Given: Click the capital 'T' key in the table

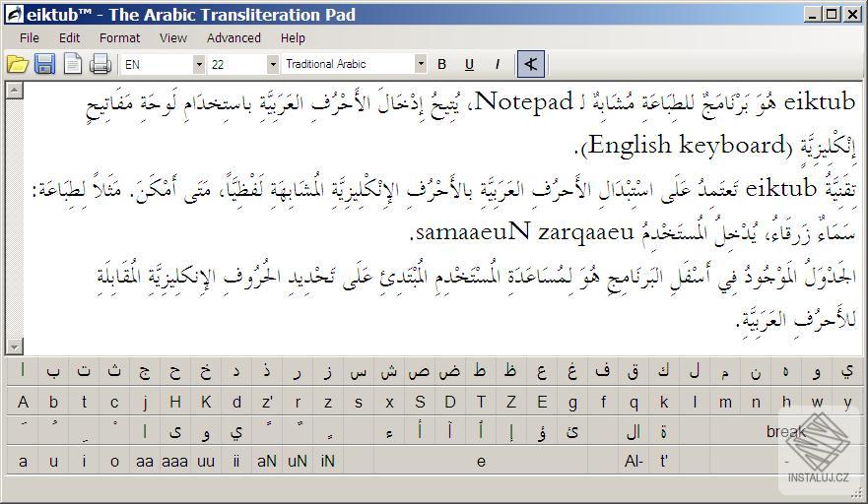Looking at the screenshot, I should click(x=481, y=402).
